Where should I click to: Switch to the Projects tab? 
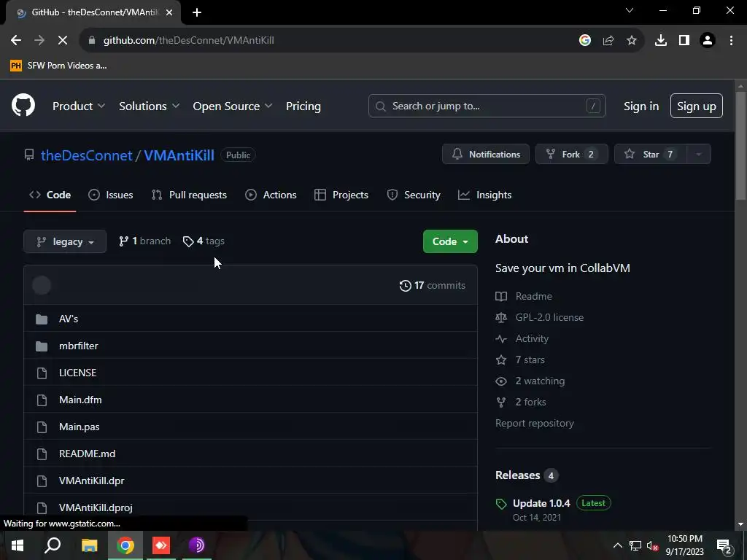click(x=341, y=195)
